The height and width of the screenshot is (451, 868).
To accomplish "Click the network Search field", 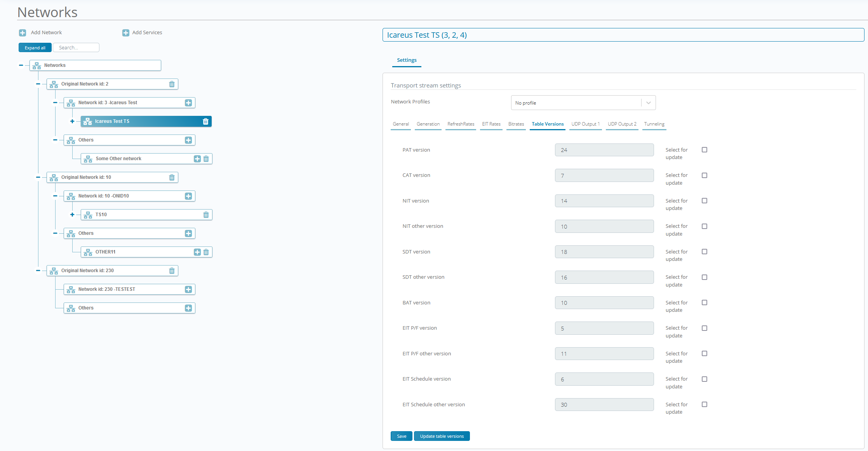I will (76, 47).
